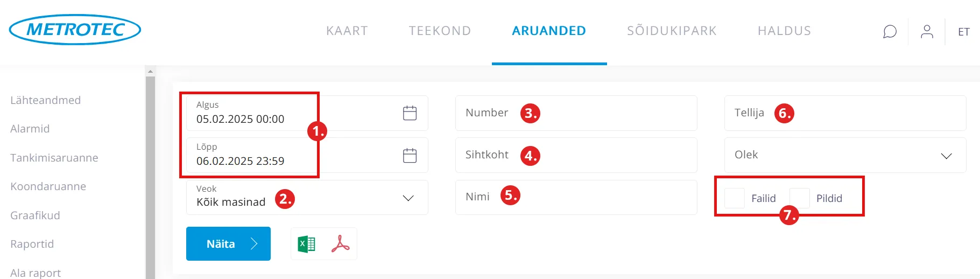
Task: Open the user profile icon
Action: pyautogui.click(x=927, y=32)
